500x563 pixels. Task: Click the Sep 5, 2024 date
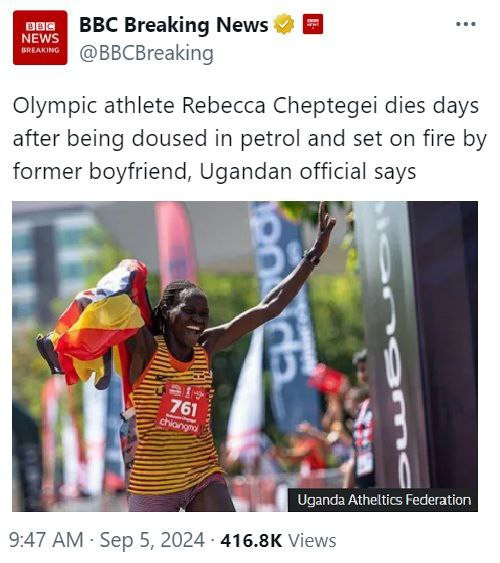(x=152, y=540)
